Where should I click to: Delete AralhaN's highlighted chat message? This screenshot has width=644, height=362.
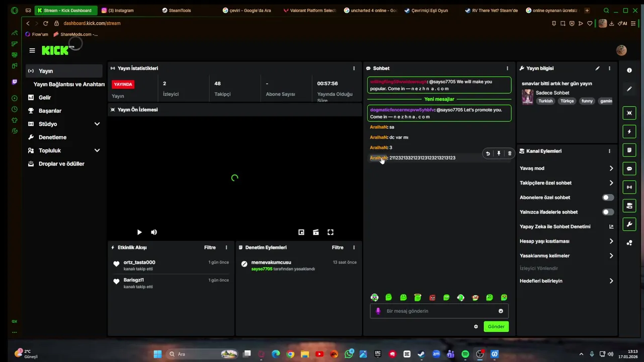coord(510,153)
